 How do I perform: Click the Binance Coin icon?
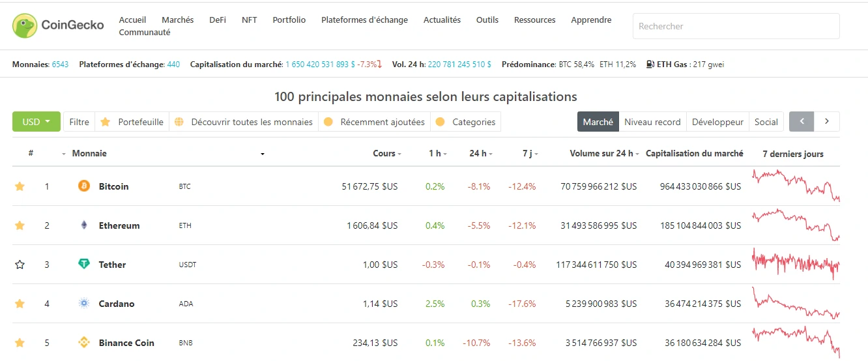(x=84, y=343)
